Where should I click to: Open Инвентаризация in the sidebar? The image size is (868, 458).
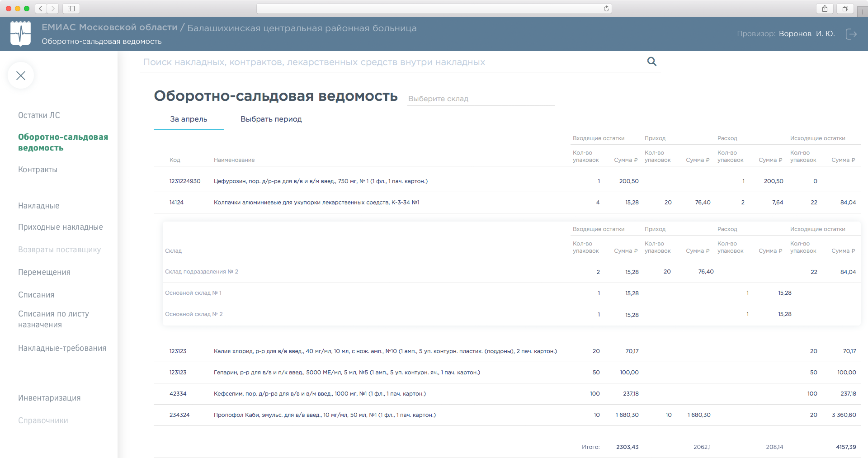point(49,398)
